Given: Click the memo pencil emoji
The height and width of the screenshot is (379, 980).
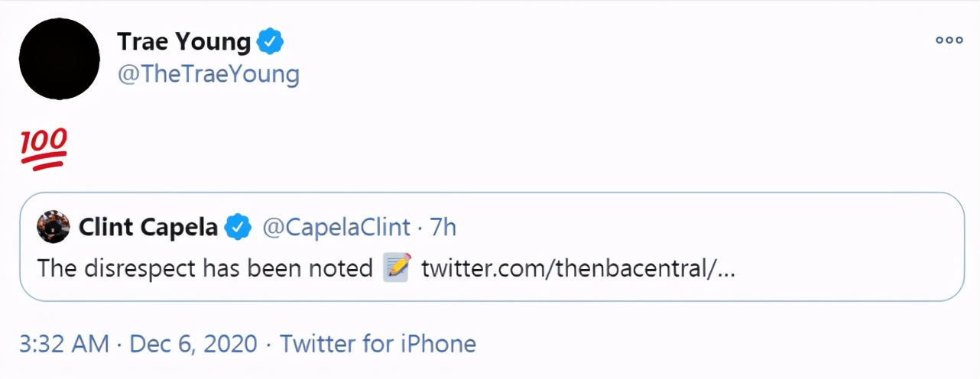Looking at the screenshot, I should pos(397,267).
